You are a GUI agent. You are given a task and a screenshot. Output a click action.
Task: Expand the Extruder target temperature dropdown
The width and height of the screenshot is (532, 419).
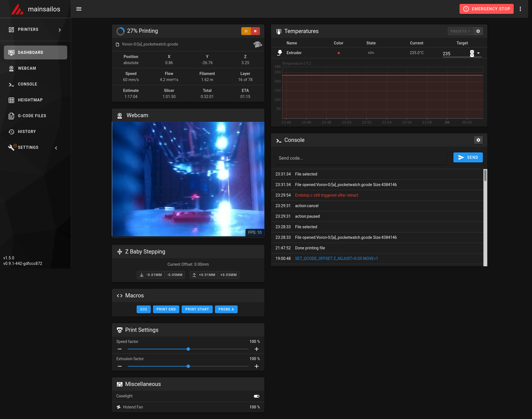pos(478,53)
